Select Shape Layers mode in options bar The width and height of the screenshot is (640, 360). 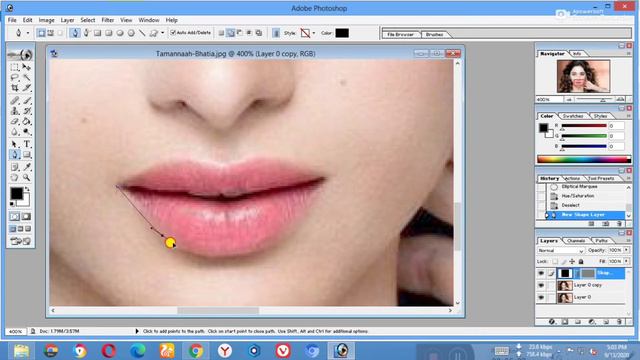pos(41,33)
